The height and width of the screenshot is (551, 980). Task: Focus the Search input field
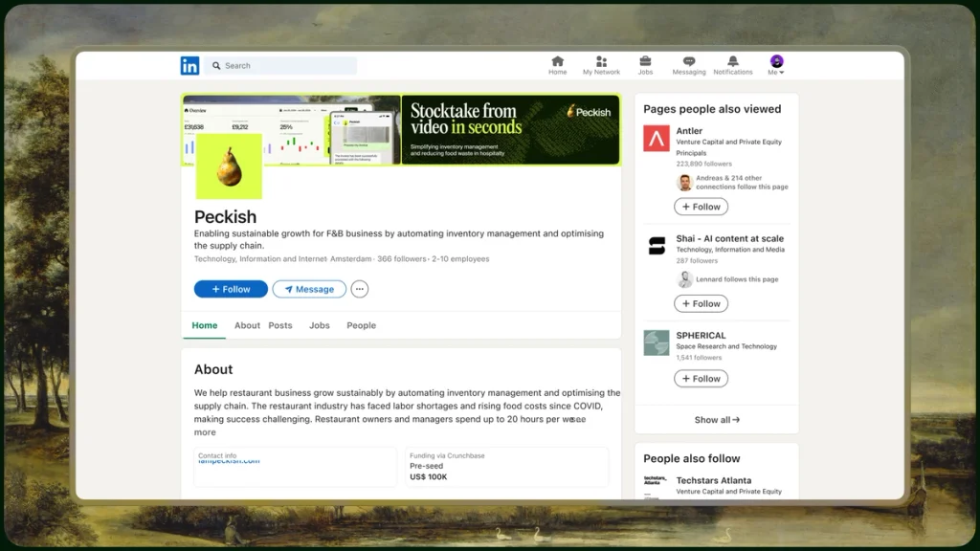click(x=280, y=66)
